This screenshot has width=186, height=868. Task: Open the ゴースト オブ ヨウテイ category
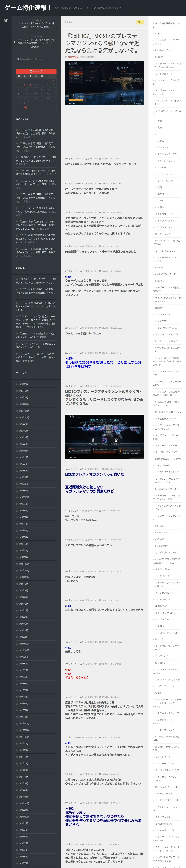tap(166, 251)
